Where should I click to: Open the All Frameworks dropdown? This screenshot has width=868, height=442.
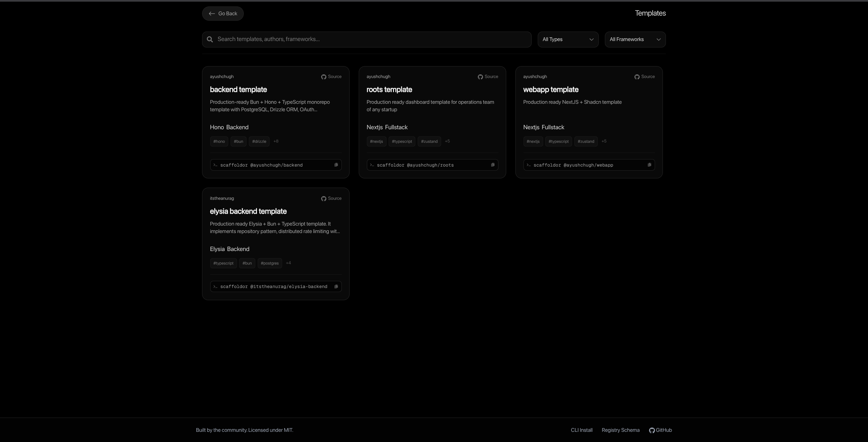[635, 39]
